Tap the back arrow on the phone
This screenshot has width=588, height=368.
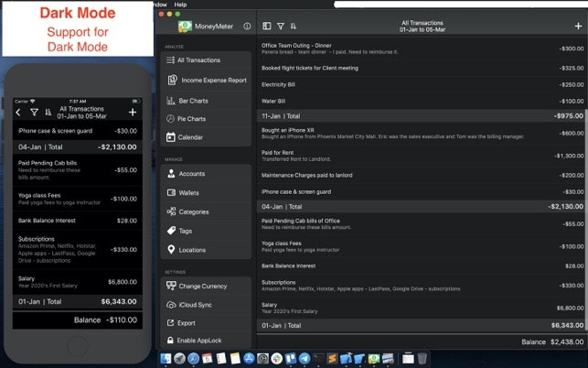[x=18, y=112]
